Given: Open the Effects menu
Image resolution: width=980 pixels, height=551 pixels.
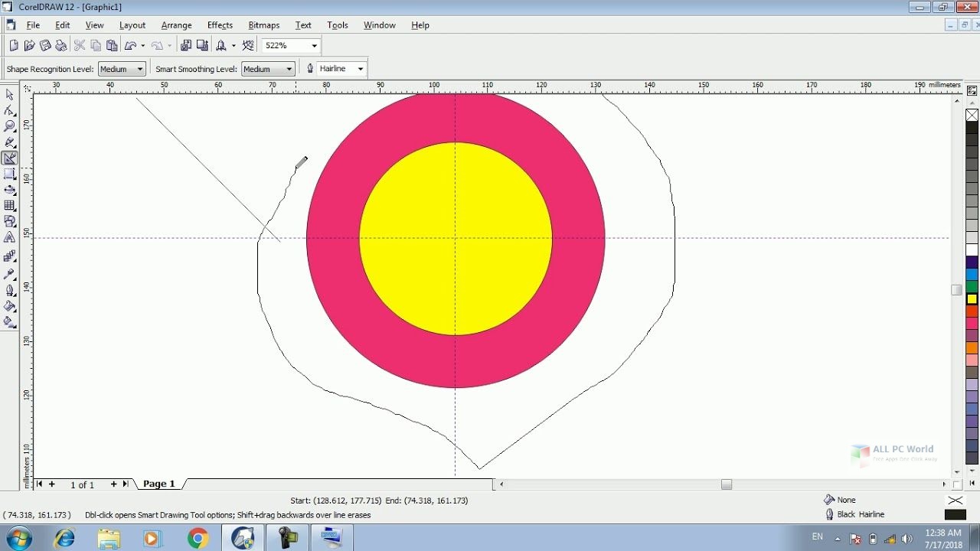Looking at the screenshot, I should point(220,25).
